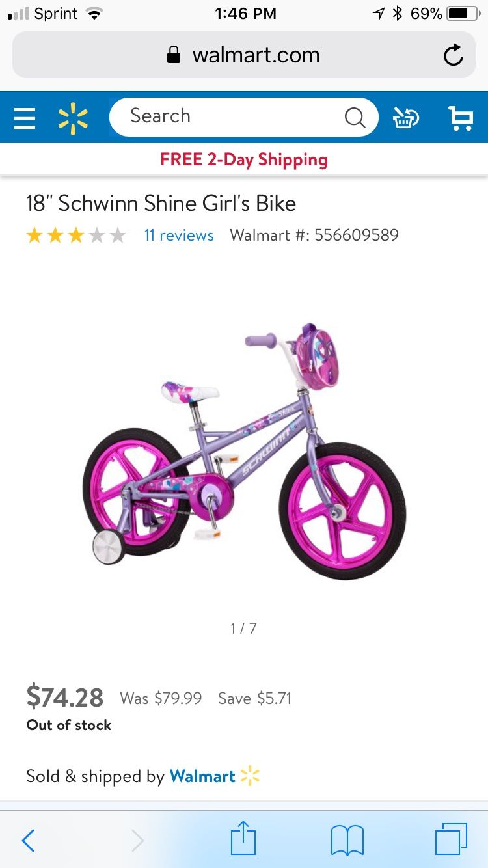Tap the three-star rating stars
Viewport: 488px width, 868px height.
point(76,236)
